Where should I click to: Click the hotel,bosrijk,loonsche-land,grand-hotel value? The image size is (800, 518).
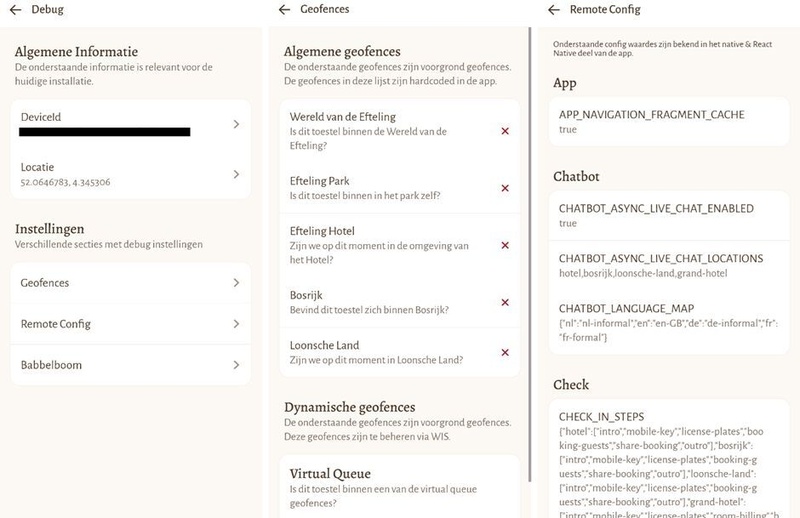point(643,273)
